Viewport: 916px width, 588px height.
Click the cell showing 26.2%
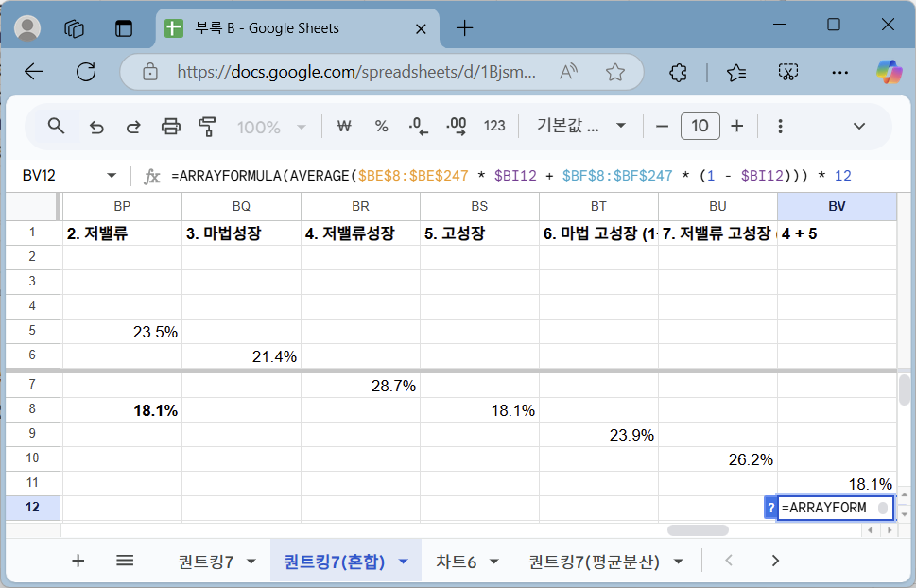(718, 458)
